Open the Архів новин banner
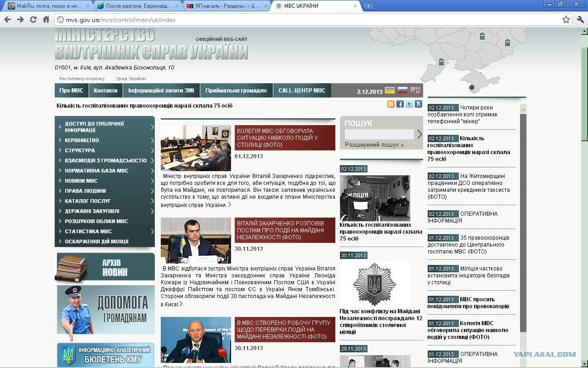The width and height of the screenshot is (588, 368). tap(106, 267)
